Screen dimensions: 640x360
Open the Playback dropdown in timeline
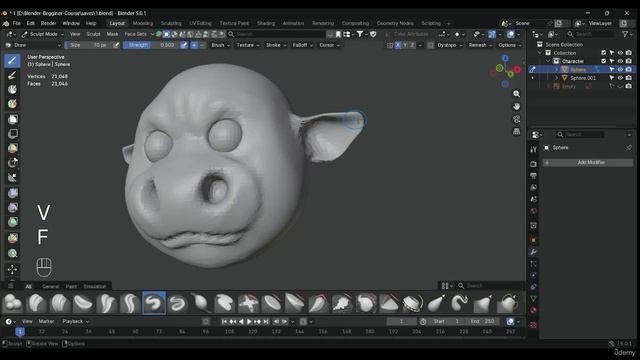[x=75, y=322]
